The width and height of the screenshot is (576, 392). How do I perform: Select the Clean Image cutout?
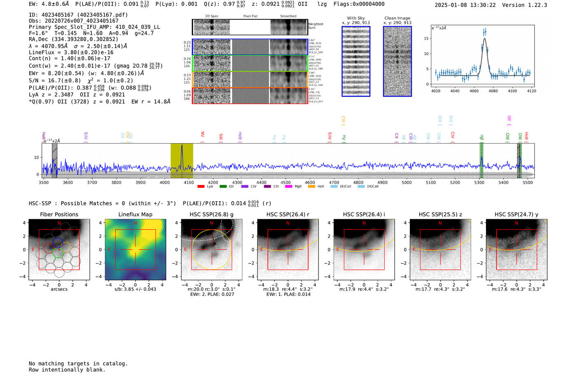coord(397,61)
